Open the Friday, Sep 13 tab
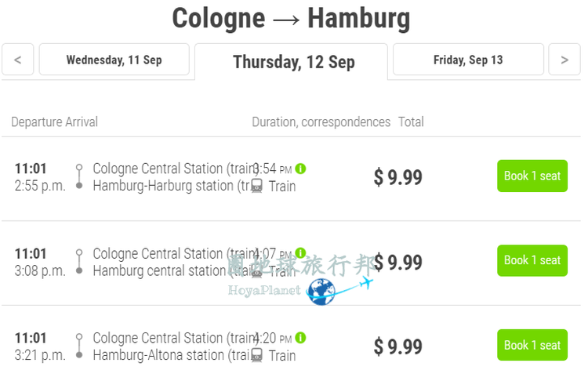The width and height of the screenshot is (588, 381). [468, 60]
